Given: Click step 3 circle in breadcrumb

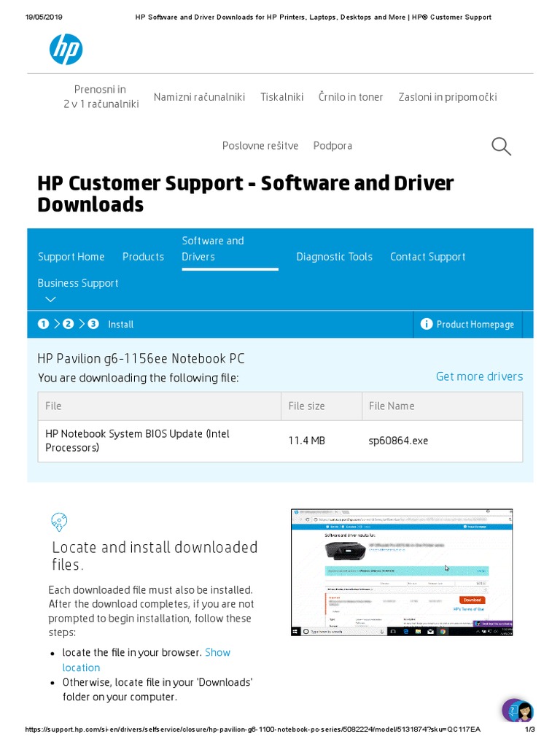Looking at the screenshot, I should pos(93,324).
